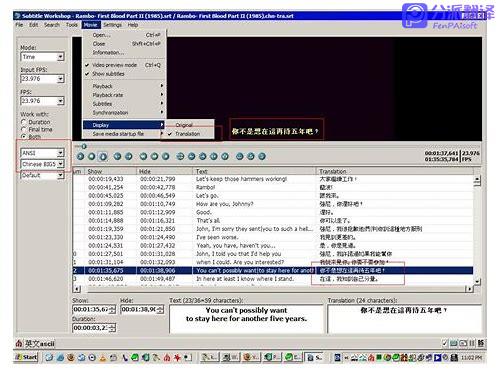Open the Edit menu

pyautogui.click(x=34, y=25)
